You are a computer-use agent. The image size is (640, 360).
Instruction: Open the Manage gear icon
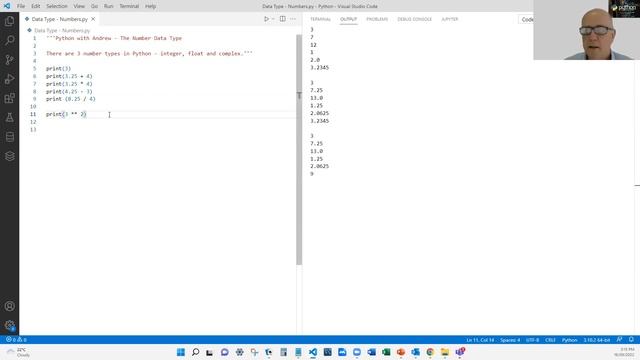[x=9, y=325]
